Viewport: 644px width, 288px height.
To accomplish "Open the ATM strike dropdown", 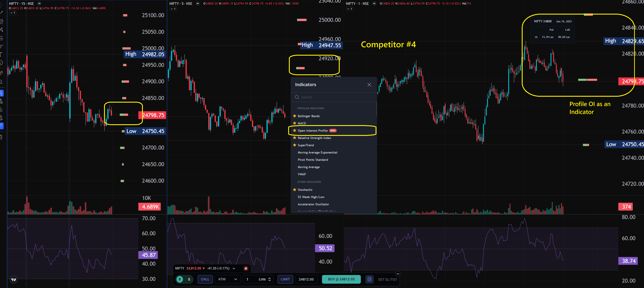I will 227,279.
